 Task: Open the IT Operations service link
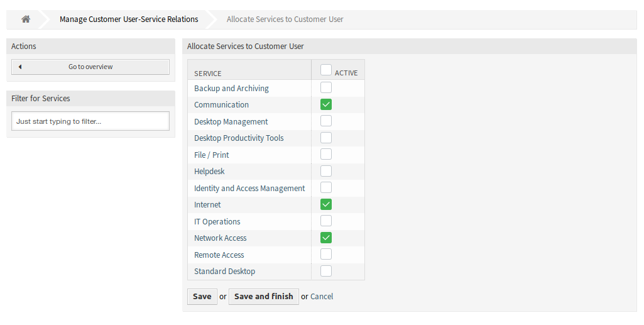point(217,221)
